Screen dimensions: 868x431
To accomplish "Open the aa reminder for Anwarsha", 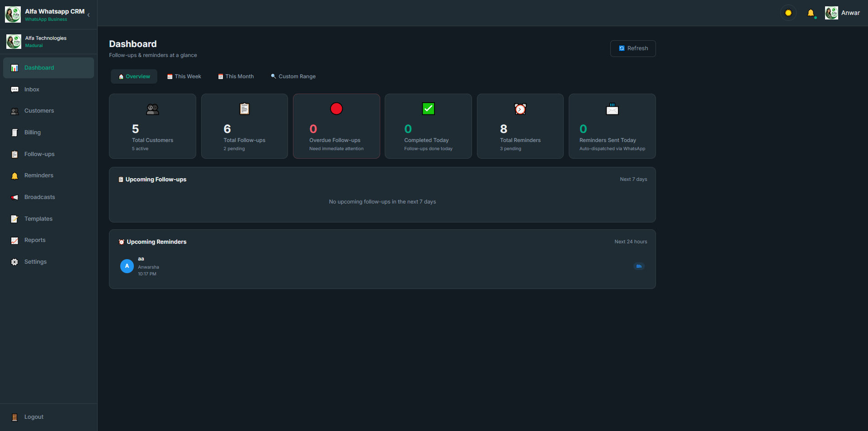I will (382, 266).
